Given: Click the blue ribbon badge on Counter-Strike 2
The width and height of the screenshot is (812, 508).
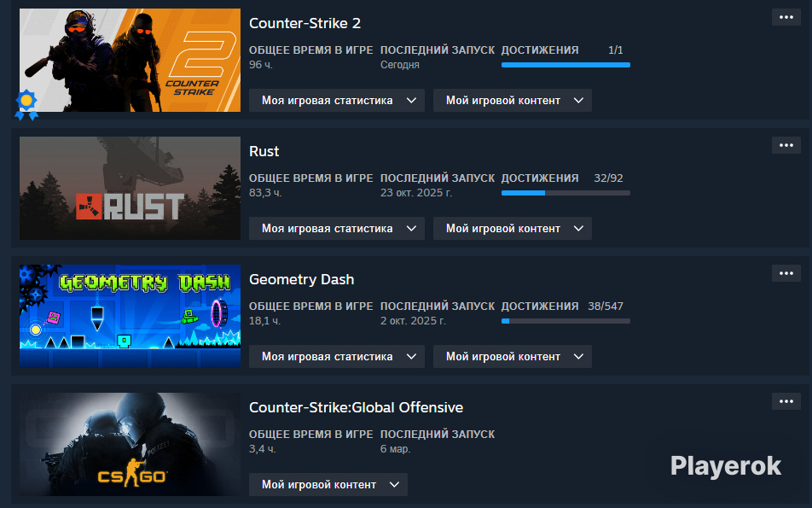Looking at the screenshot, I should click(26, 104).
